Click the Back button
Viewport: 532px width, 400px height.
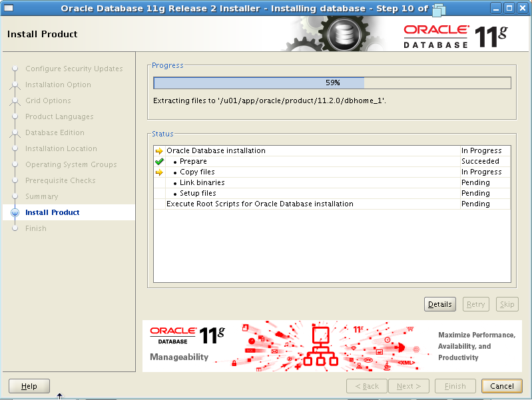coord(366,386)
